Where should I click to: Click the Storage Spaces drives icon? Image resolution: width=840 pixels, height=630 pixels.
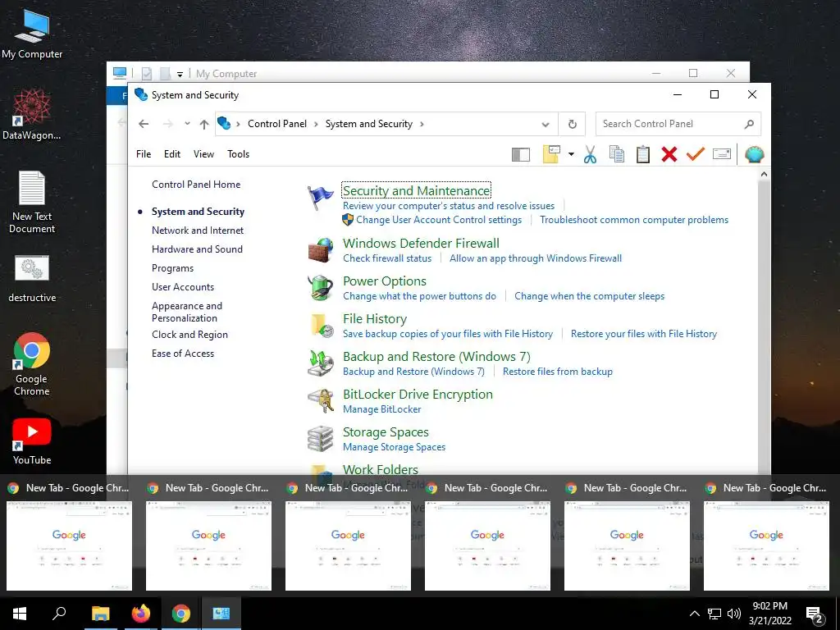pos(321,439)
